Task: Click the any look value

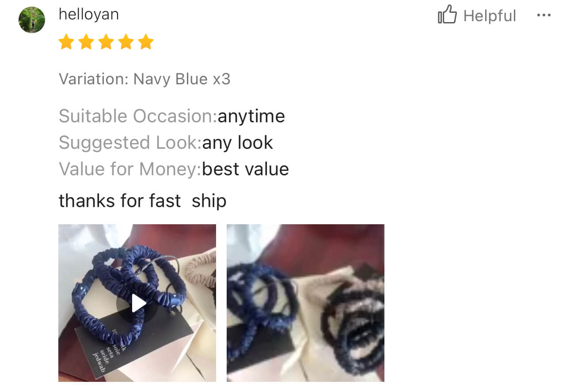Action: point(238,143)
